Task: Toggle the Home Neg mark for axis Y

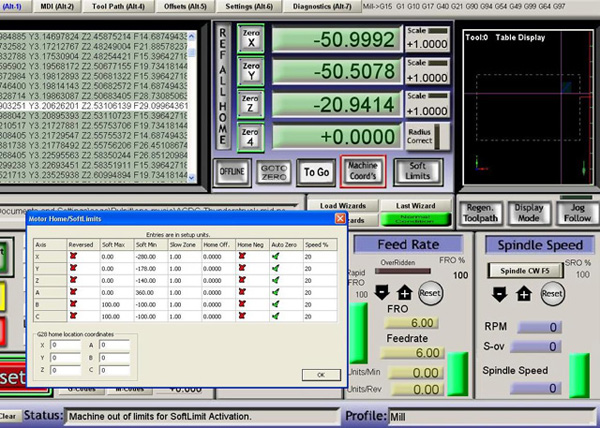Action: click(x=242, y=268)
